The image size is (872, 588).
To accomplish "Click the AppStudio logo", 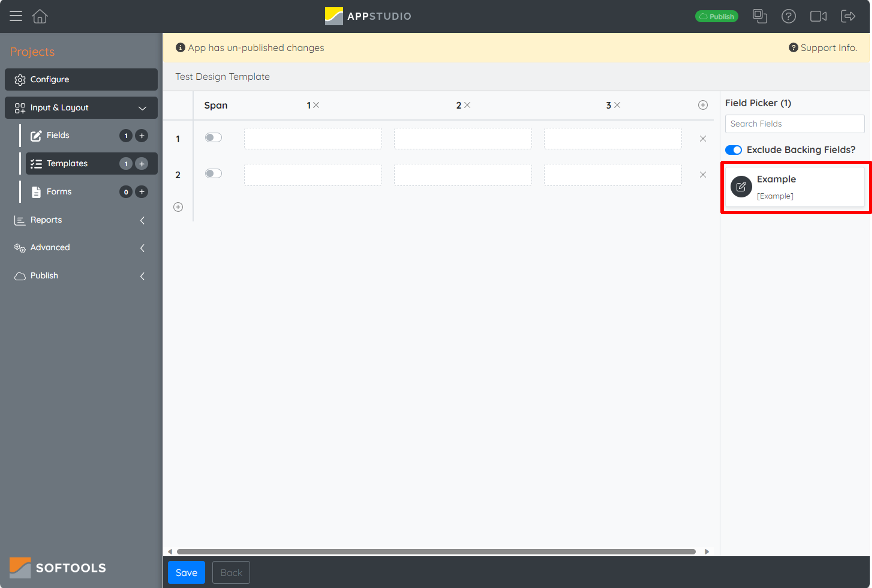I will pyautogui.click(x=368, y=16).
